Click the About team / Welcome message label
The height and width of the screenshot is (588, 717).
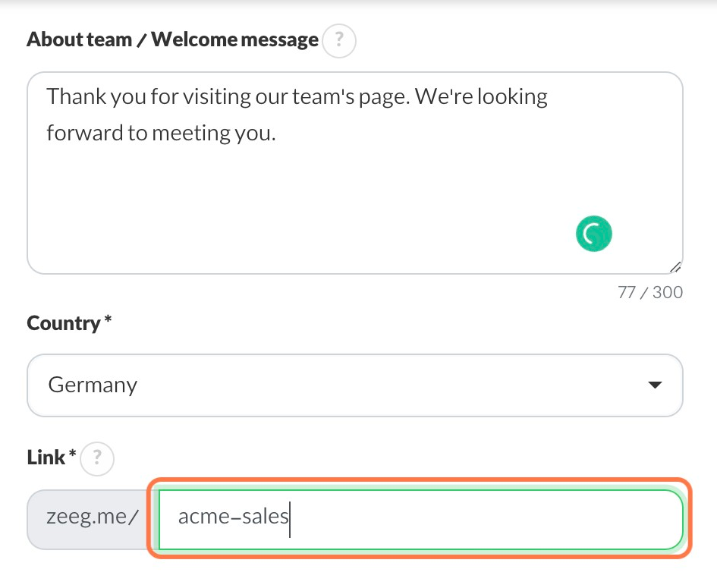[x=172, y=40]
